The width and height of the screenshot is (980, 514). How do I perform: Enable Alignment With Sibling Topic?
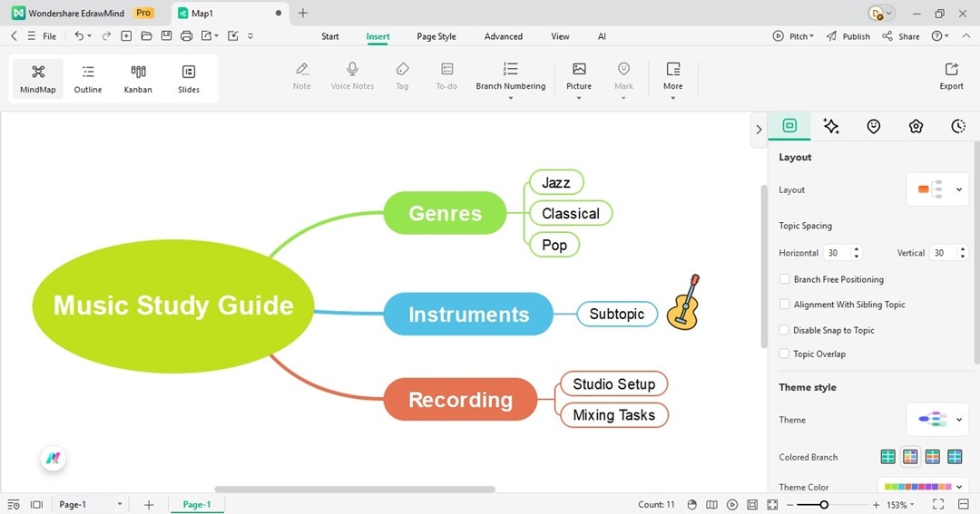[x=784, y=305]
